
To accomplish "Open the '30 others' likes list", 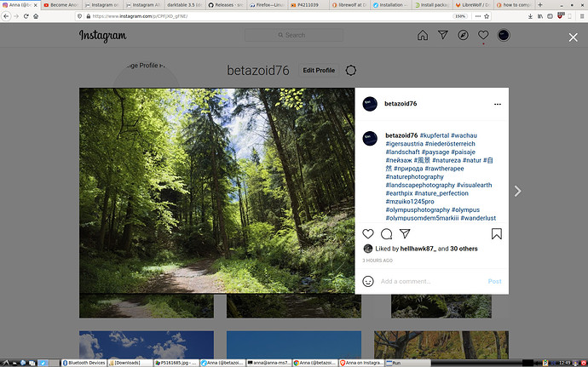I will pyautogui.click(x=464, y=249).
